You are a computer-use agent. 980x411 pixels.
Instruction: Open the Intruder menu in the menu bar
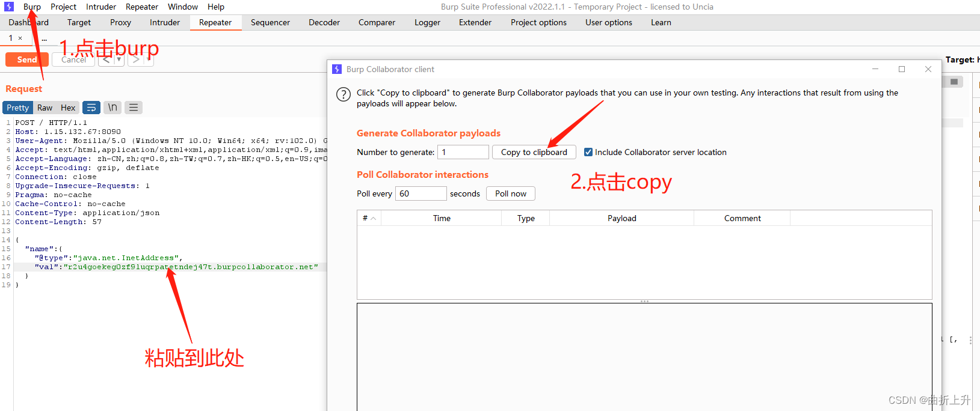click(x=101, y=7)
